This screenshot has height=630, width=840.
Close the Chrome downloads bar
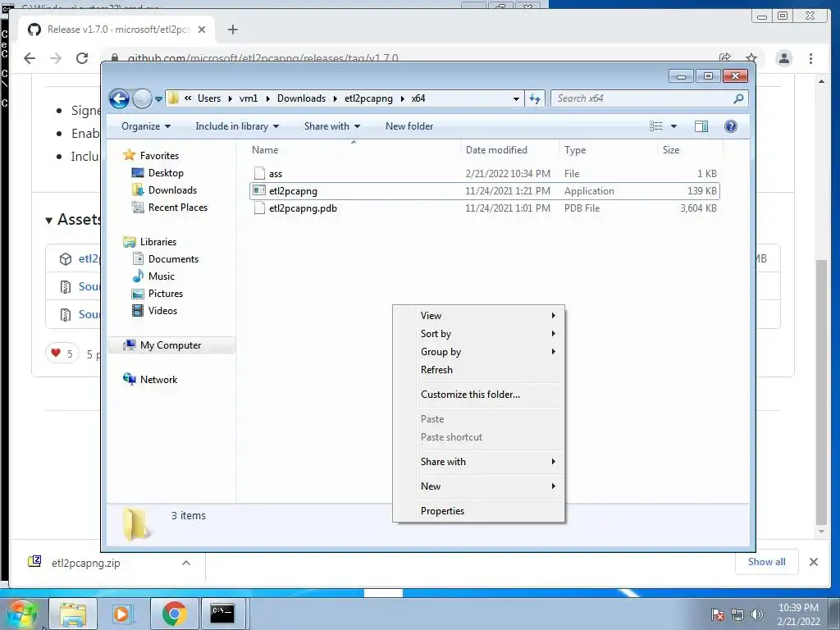pos(813,562)
